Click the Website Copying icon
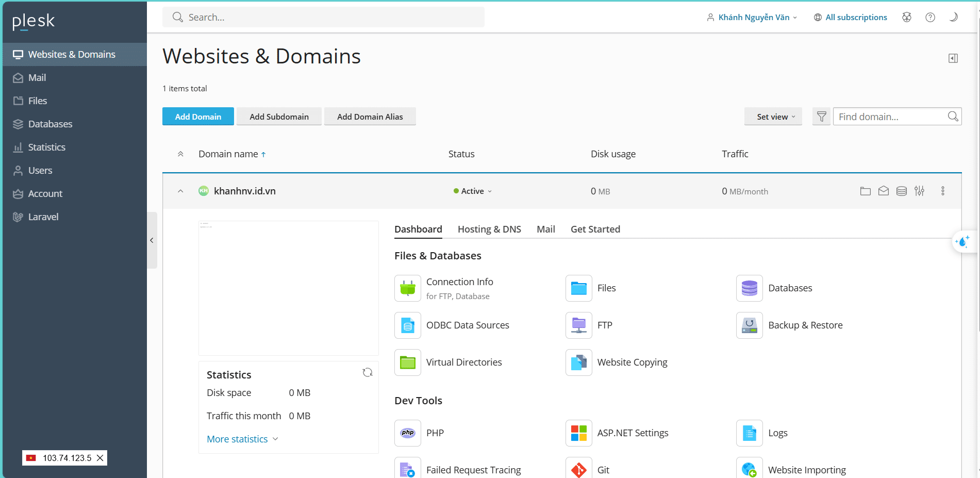Screen dimensions: 980x478 click(x=578, y=362)
